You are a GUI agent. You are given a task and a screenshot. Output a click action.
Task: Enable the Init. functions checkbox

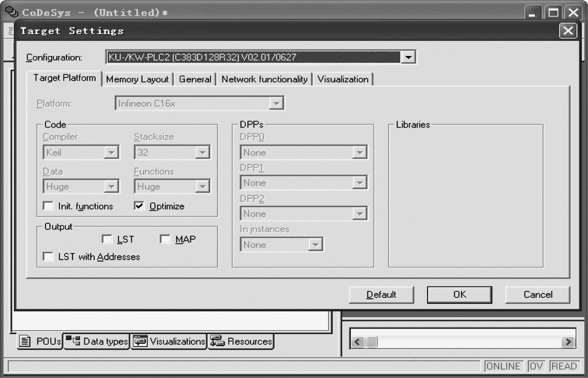(x=48, y=206)
